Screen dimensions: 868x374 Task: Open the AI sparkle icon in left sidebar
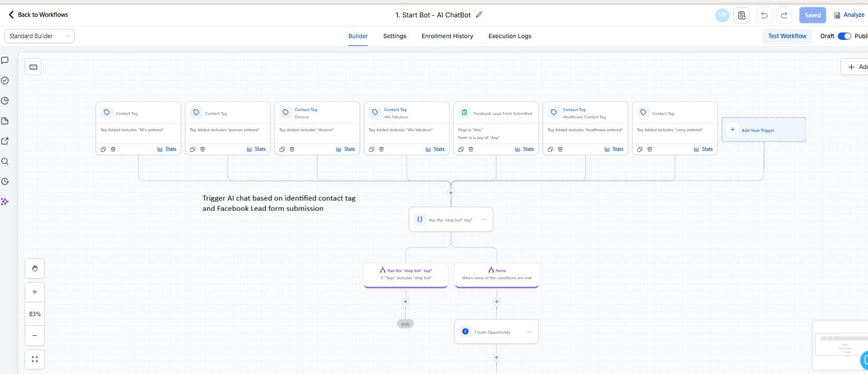pyautogui.click(x=5, y=201)
